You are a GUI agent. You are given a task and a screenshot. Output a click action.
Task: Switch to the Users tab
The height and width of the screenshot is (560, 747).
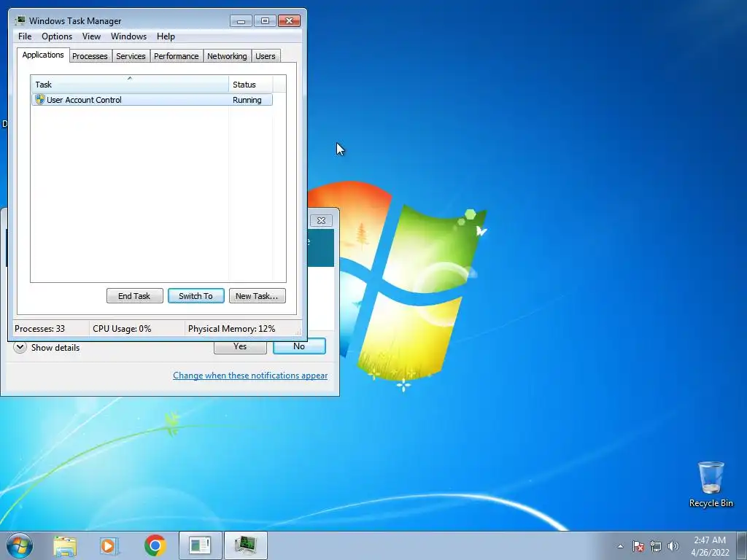(266, 56)
